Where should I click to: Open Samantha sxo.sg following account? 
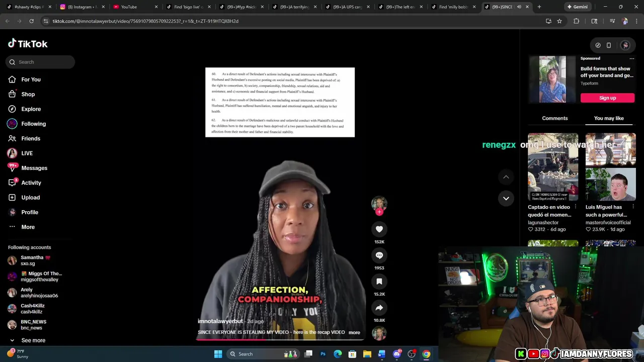35,260
